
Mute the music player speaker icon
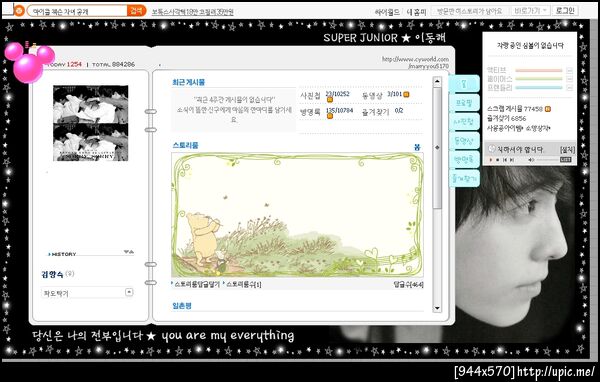[531, 160]
